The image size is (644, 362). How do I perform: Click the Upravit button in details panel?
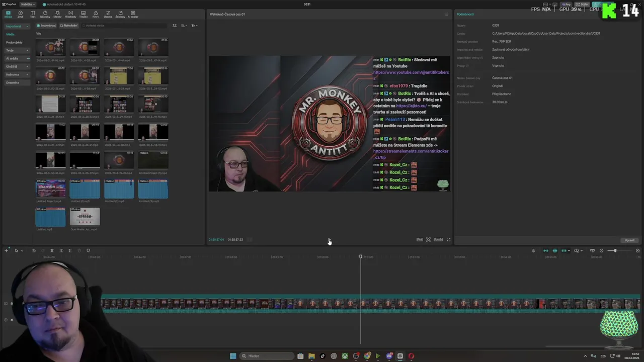[629, 240]
